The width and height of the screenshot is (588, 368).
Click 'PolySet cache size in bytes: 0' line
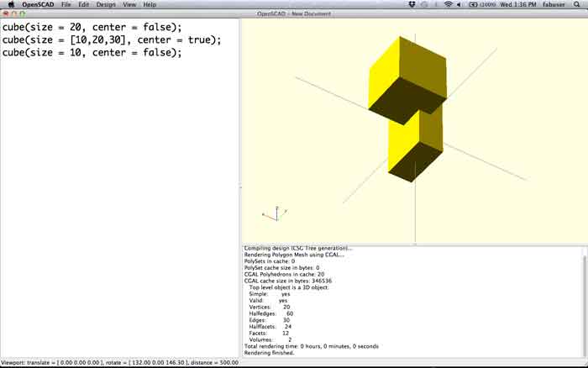tap(281, 268)
